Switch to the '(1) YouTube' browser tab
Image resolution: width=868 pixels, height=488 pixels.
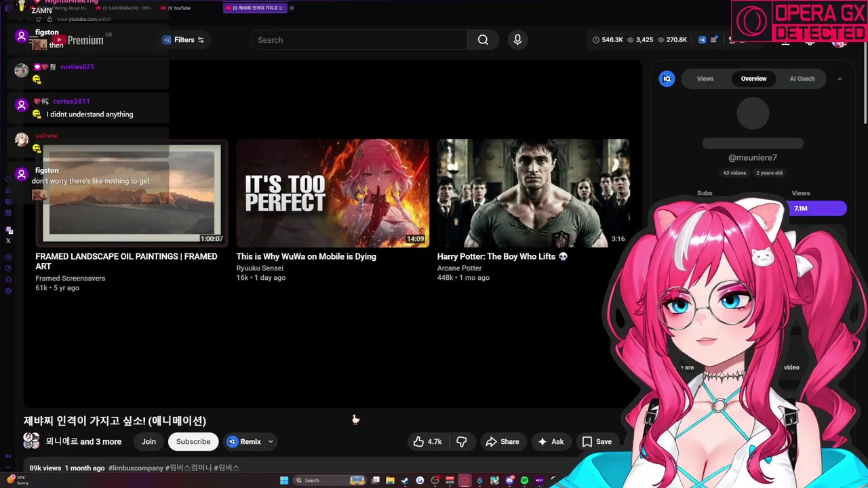[x=176, y=8]
